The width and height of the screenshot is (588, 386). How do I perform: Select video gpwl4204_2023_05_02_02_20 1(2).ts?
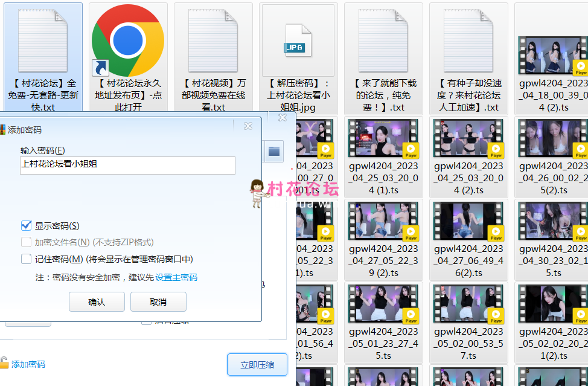click(554, 304)
